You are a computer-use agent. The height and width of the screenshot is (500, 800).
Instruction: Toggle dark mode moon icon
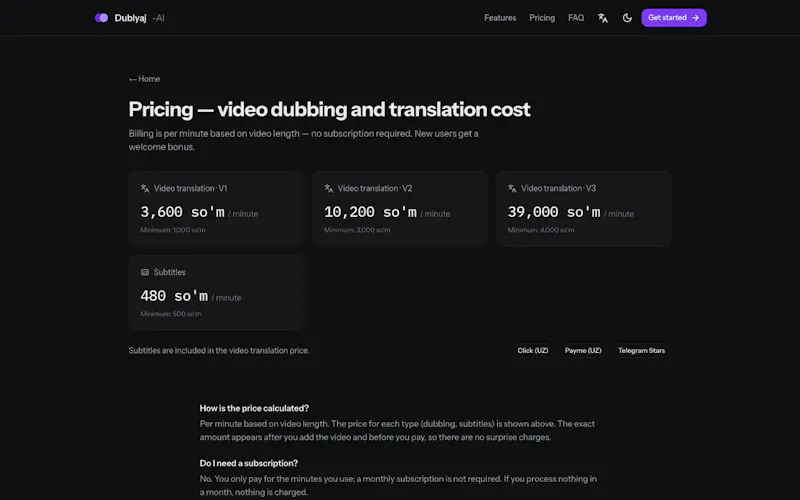tap(627, 18)
